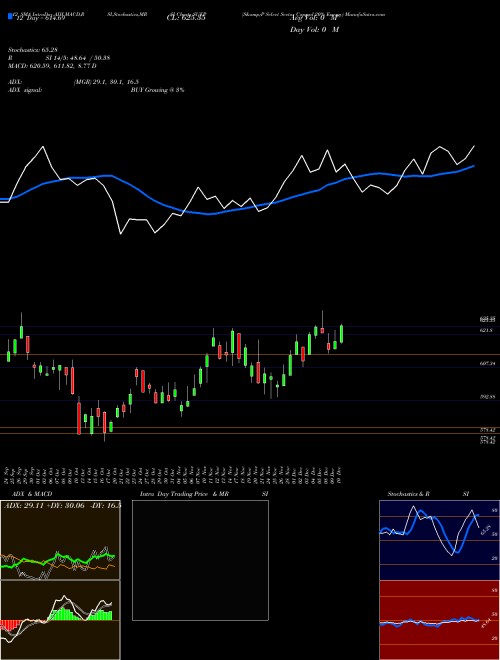500x660 pixels.
Task: Click 'ADX: 29.11 +DY: 30.06 -DY: 16.5' readout
Action: pyautogui.click(x=62, y=505)
